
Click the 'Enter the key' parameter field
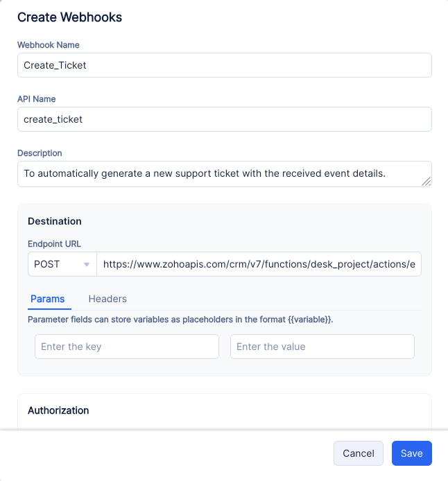click(127, 347)
